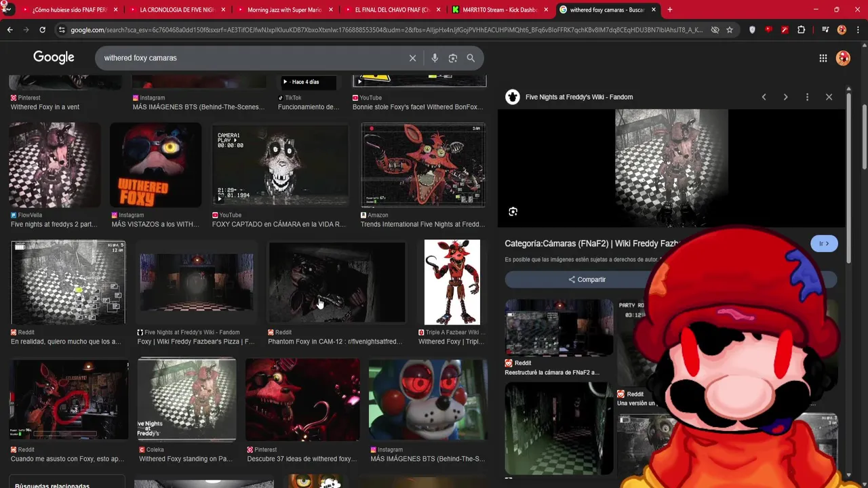The height and width of the screenshot is (488, 868).
Task: Show the next image in the preview panel
Action: 785,97
